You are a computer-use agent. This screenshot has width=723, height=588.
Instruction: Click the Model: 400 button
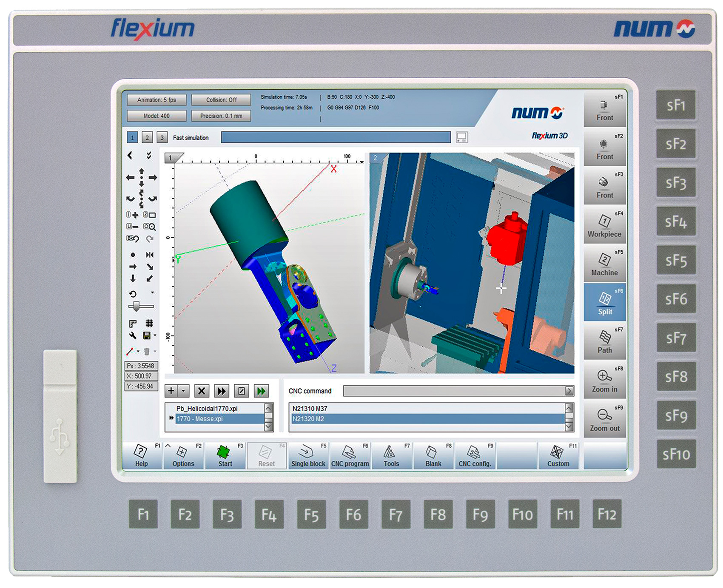157,116
